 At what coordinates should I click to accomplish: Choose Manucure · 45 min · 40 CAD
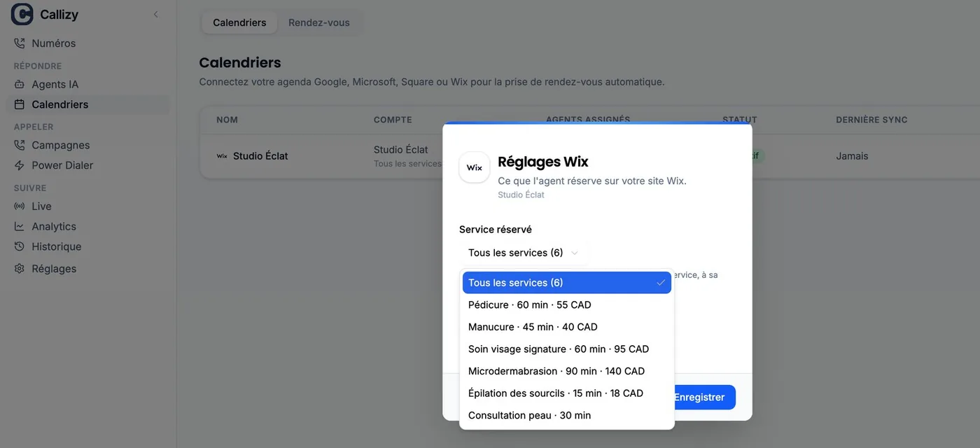pyautogui.click(x=567, y=327)
